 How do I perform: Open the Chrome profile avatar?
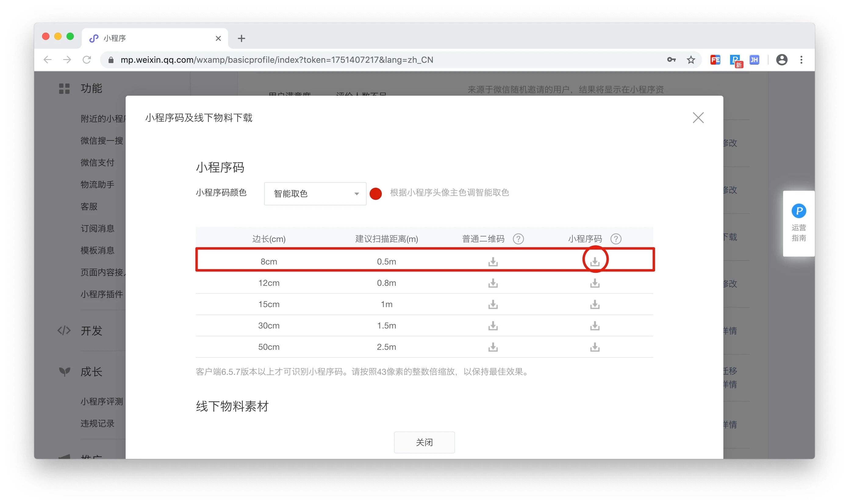coord(781,60)
